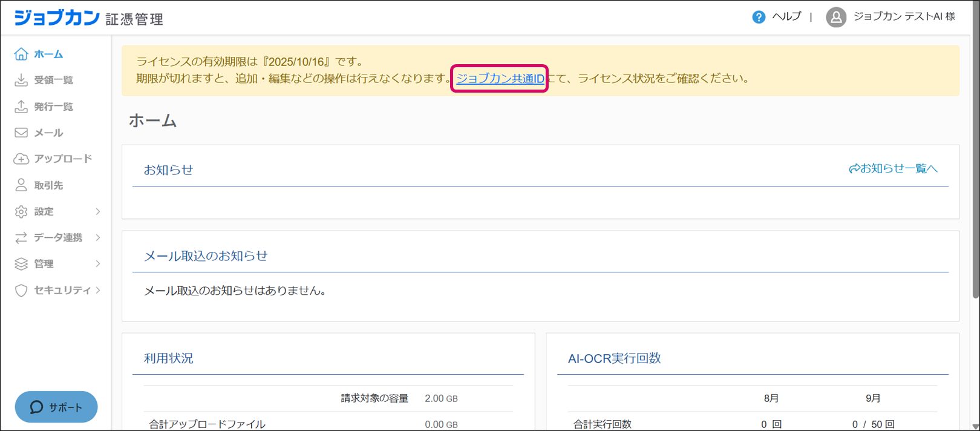980x431 pixels.
Task: Expand the 設定 submenu chevron
Action: [x=98, y=211]
